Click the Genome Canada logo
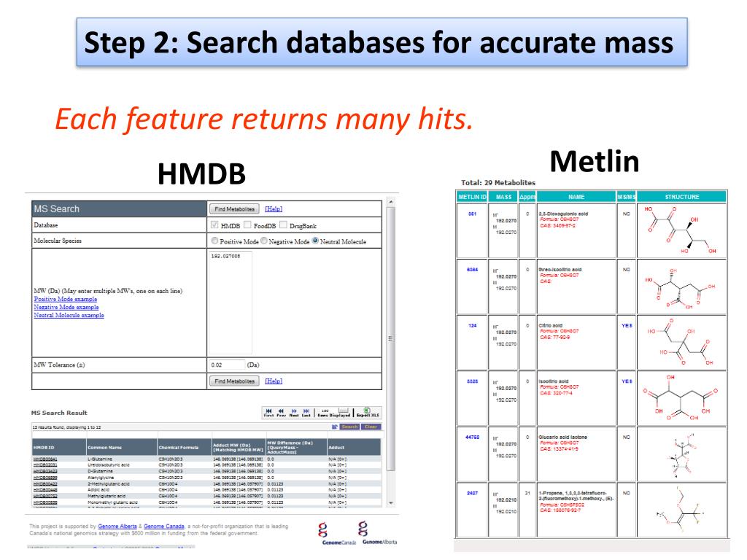The image size is (747, 560). (x=338, y=533)
